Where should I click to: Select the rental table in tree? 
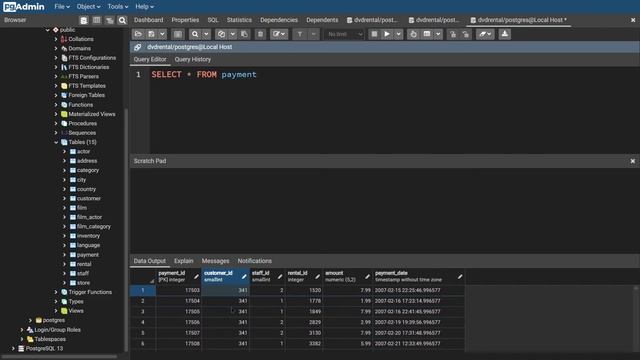pos(84,264)
